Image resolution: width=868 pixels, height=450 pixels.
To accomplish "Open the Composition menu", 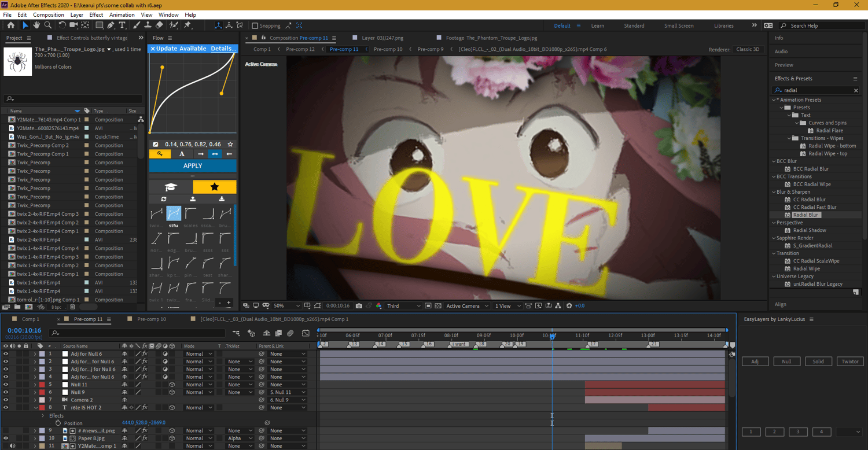I will coord(49,14).
